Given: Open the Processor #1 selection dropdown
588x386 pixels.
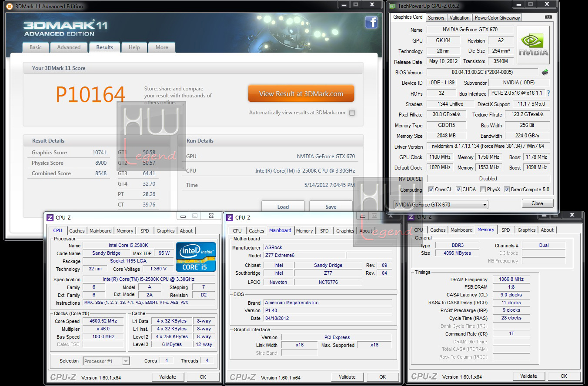Looking at the screenshot, I should click(x=106, y=361).
